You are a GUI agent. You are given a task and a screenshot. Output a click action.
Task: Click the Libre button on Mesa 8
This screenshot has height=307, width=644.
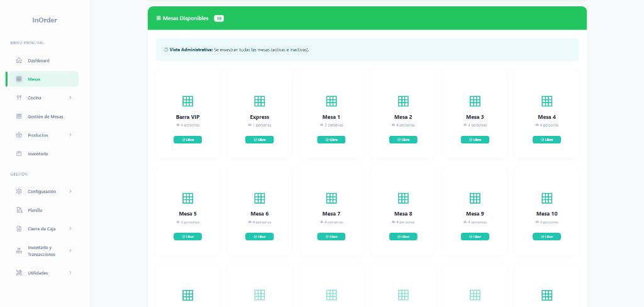(403, 237)
